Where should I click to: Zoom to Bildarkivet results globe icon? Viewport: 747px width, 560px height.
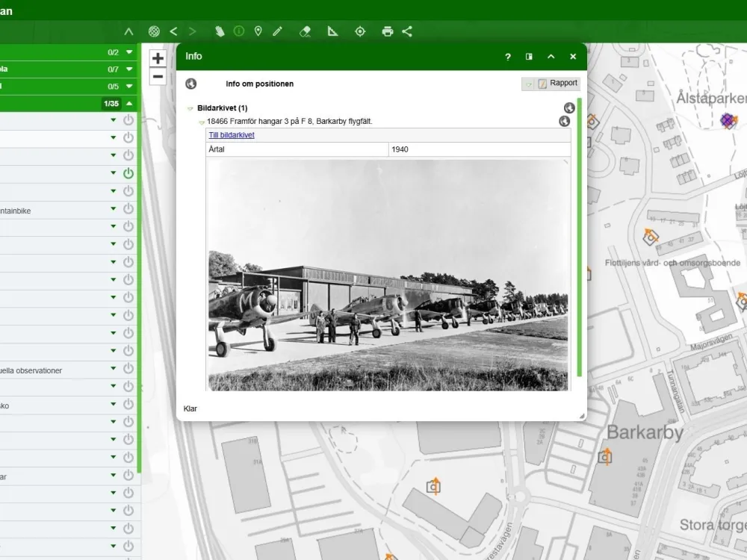(x=568, y=108)
